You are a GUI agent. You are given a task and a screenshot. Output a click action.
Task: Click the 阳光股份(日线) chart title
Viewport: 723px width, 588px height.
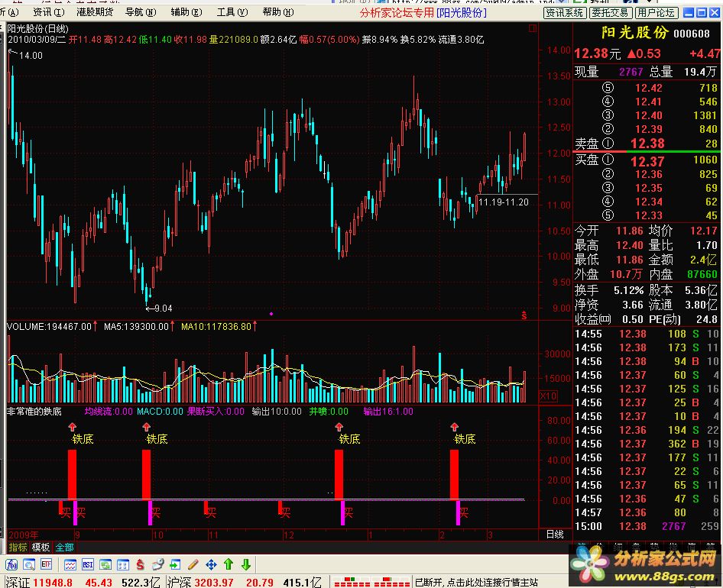click(x=37, y=29)
